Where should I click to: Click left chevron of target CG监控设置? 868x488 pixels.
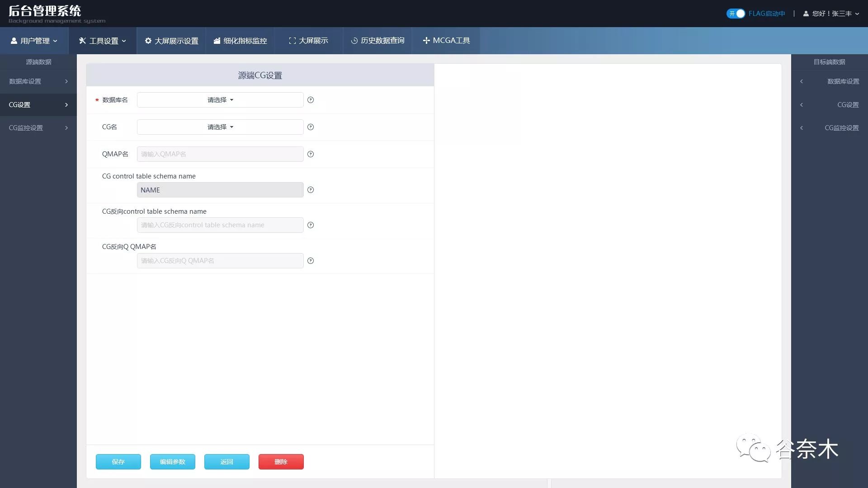[802, 128]
